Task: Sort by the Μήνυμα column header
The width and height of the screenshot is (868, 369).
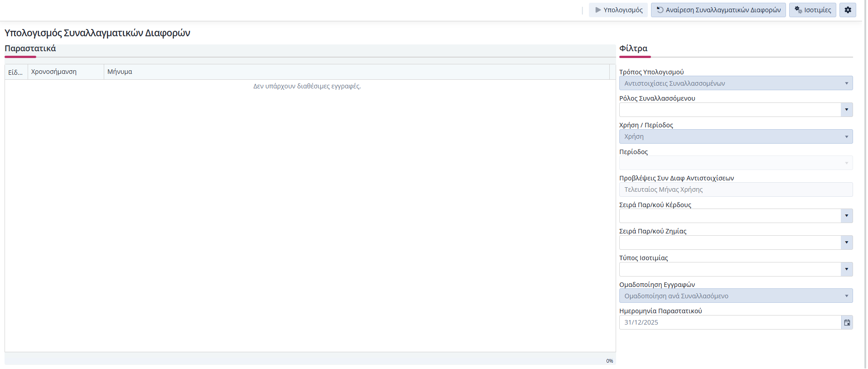Action: (120, 72)
